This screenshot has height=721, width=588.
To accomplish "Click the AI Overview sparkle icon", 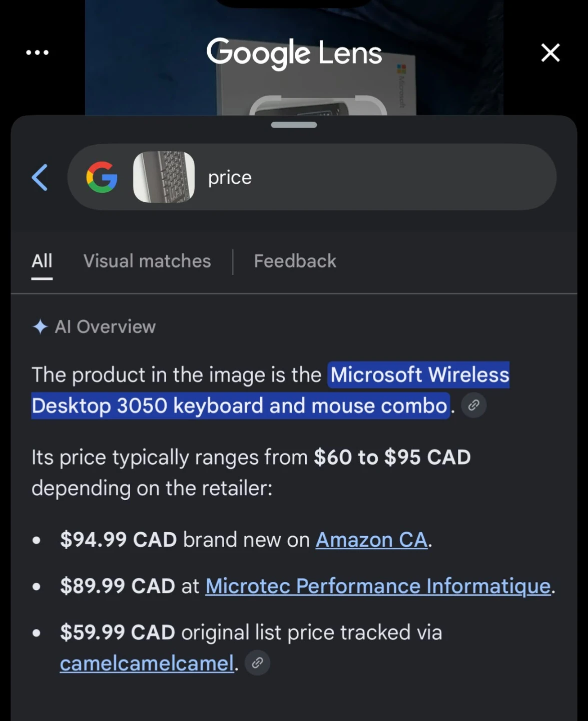I will [40, 326].
